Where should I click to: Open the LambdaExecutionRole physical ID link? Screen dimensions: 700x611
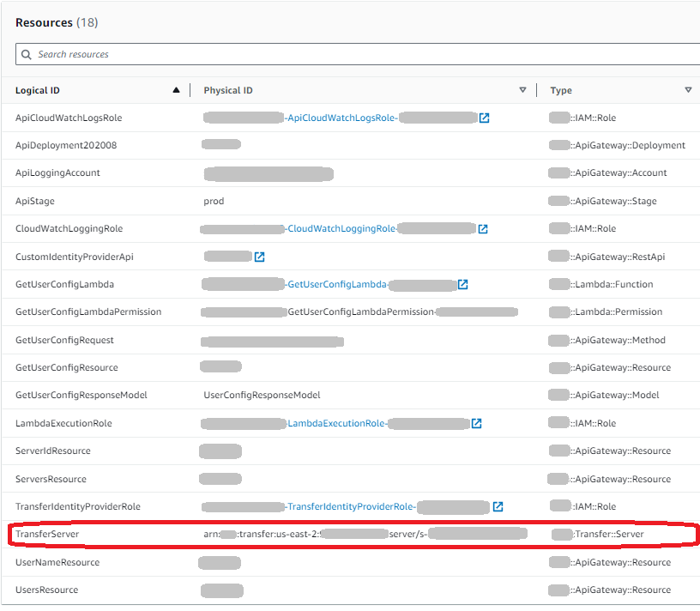point(336,424)
